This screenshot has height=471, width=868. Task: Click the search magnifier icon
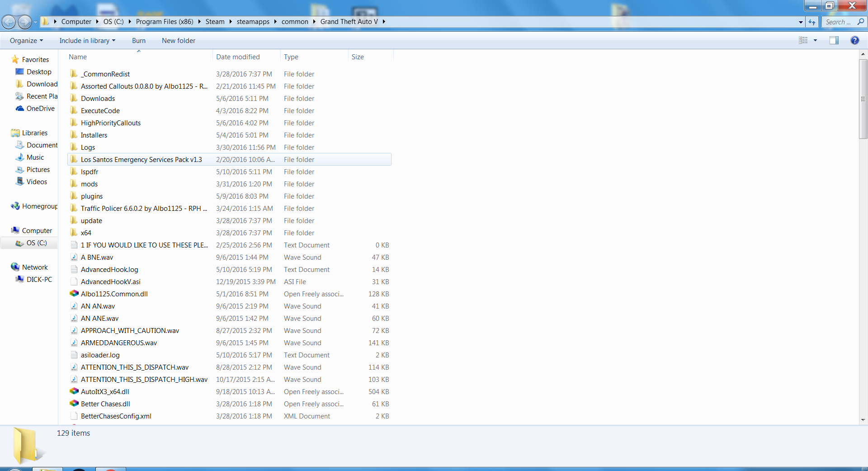(861, 22)
